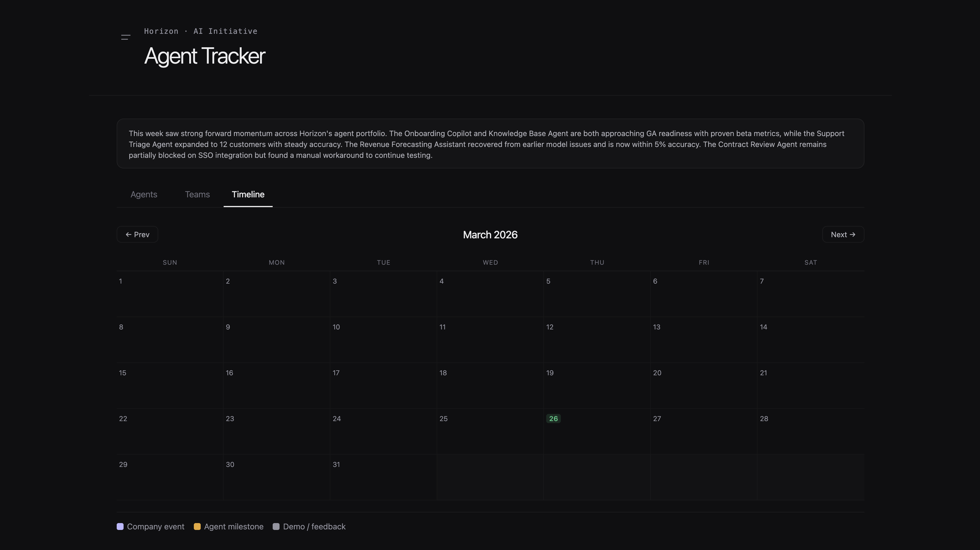
Task: Click the Prev arrow icon
Action: click(128, 235)
